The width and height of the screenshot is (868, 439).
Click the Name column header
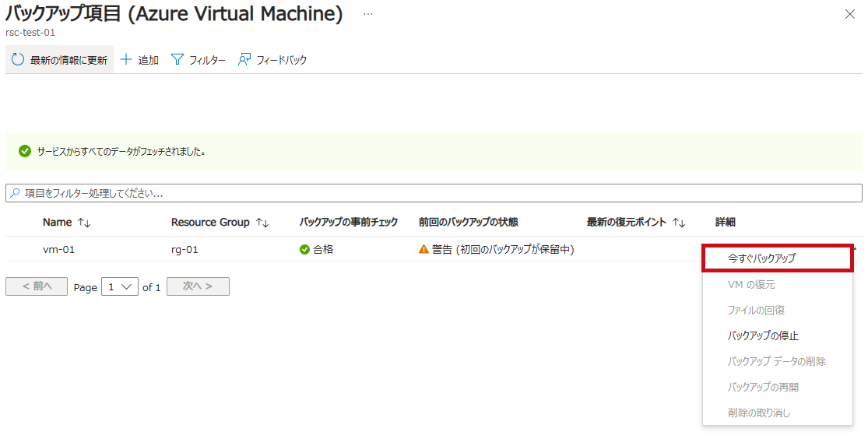pos(57,223)
